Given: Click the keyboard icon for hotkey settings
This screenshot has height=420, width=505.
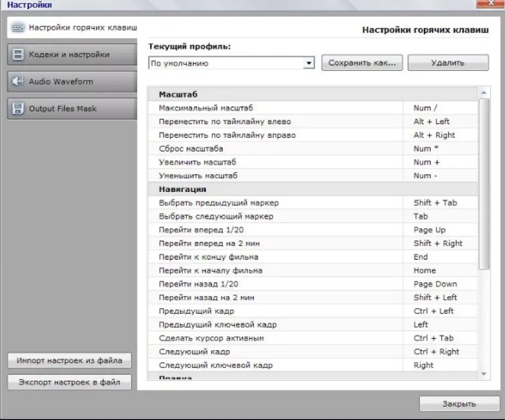Looking at the screenshot, I should pos(18,28).
